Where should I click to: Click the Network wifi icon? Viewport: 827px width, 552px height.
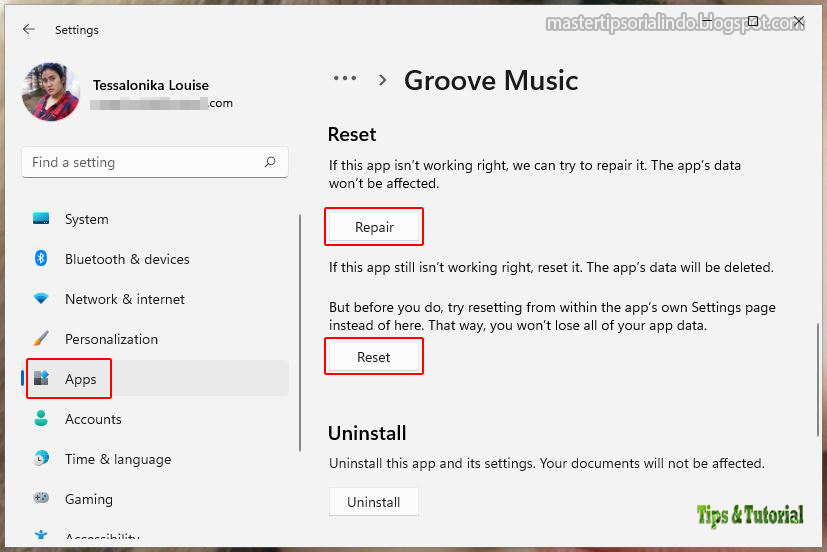tap(41, 298)
